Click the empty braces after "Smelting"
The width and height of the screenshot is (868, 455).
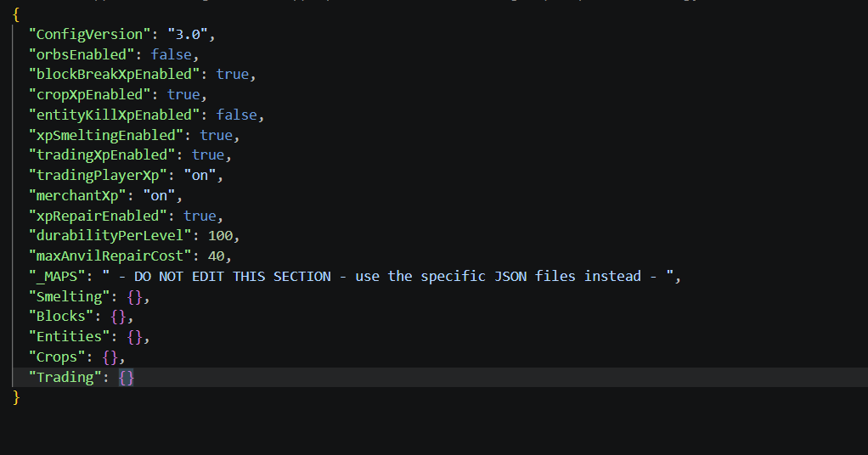134,297
